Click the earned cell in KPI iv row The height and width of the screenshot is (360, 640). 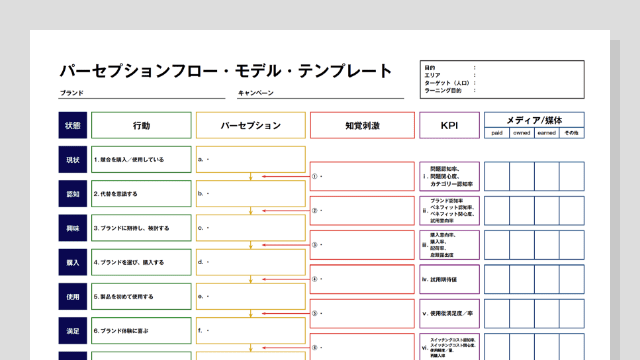[x=547, y=279]
